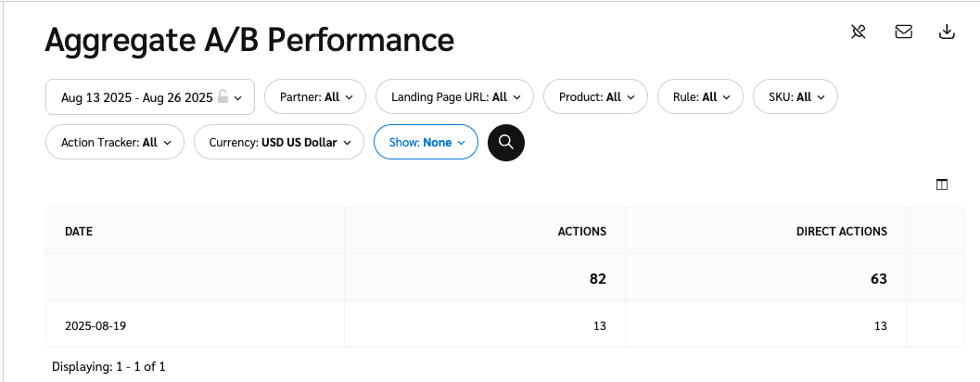Click the black search magnifier button
The image size is (980, 382).
pos(506,142)
